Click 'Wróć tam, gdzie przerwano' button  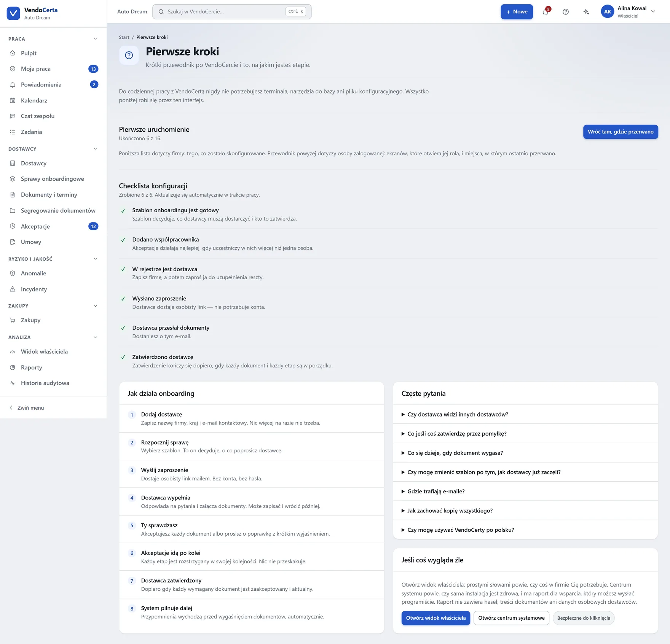click(621, 132)
